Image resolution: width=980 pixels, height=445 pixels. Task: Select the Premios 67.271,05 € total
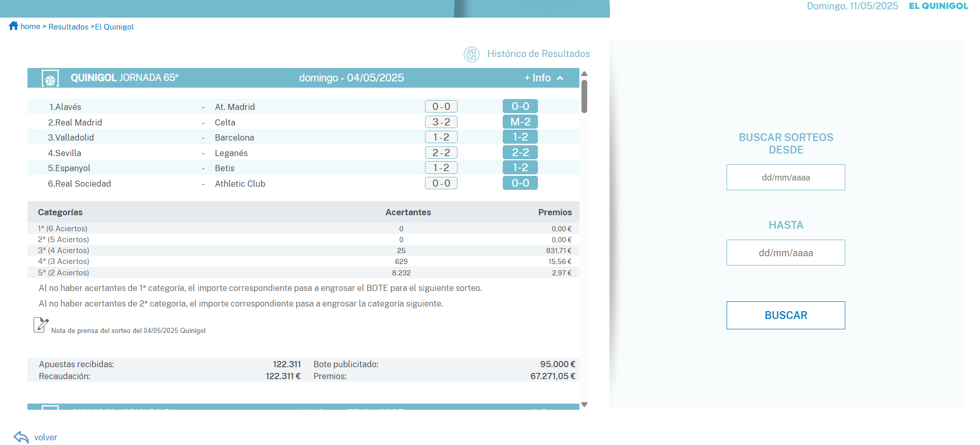(553, 376)
